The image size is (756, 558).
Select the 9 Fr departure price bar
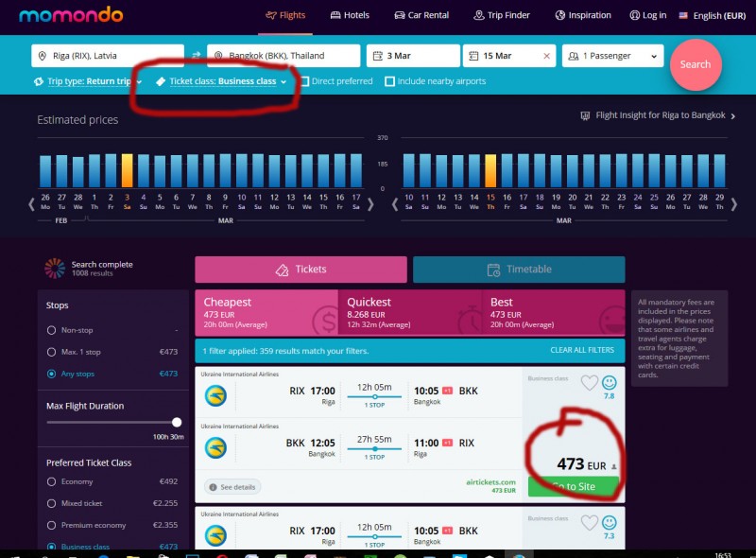pyautogui.click(x=225, y=170)
